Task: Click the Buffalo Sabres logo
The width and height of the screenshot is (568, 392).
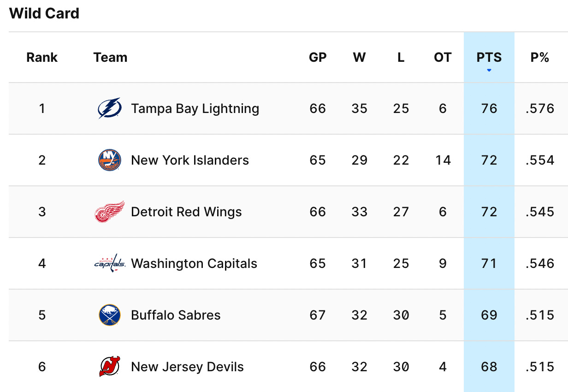Action: click(x=110, y=315)
